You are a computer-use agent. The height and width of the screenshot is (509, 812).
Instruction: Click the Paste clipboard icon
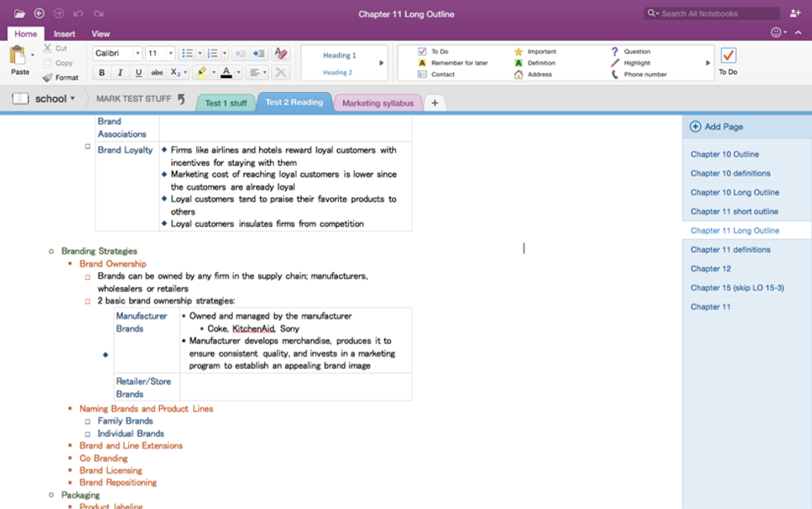tap(18, 56)
